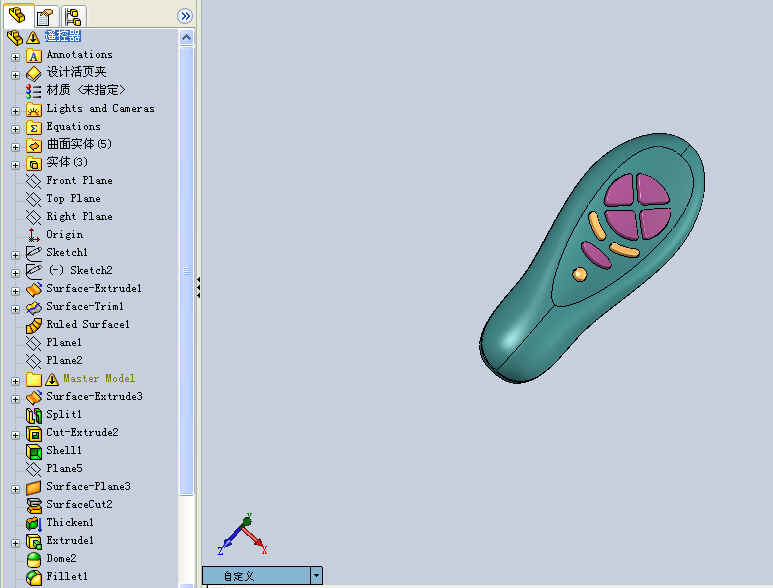Click the feature tree scroll-up arrow
This screenshot has height=588, width=773.
186,37
